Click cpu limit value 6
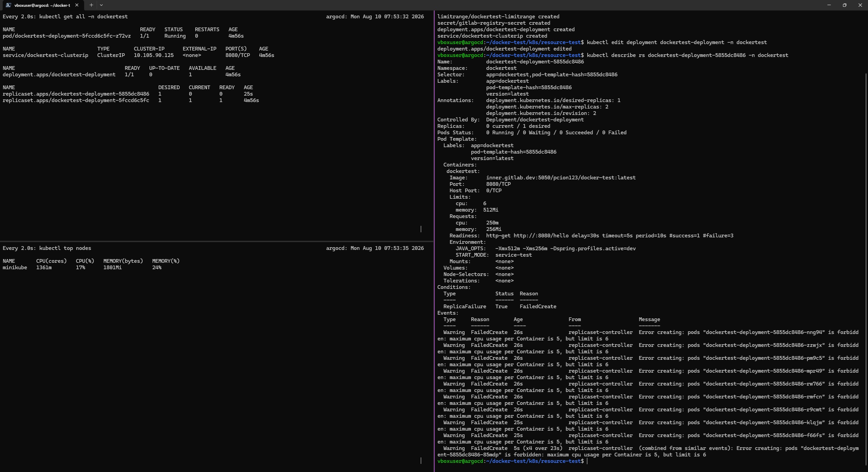This screenshot has width=868, height=472. tap(485, 203)
